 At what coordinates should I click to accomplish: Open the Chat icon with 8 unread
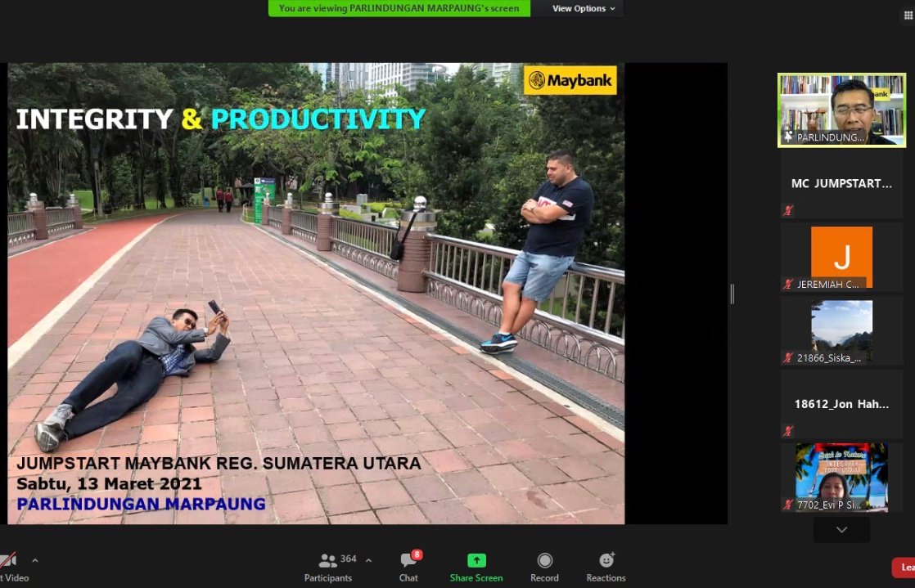[x=408, y=561]
